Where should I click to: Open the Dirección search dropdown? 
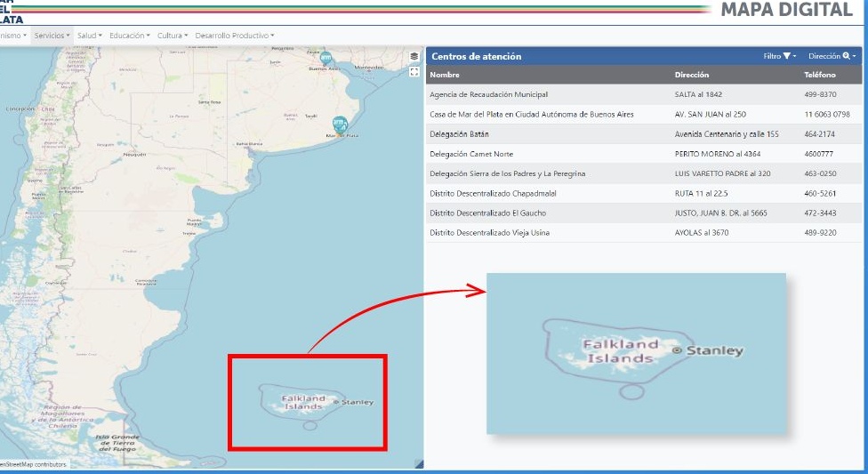[x=832, y=56]
